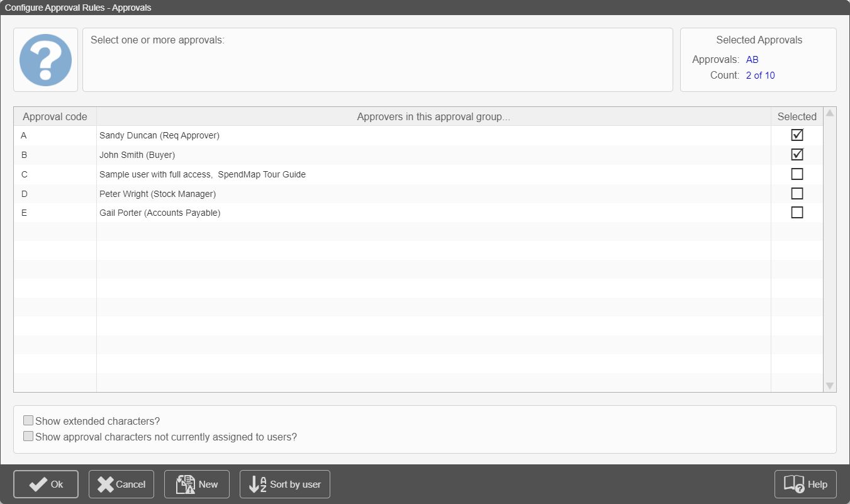Screen dimensions: 850x504
Task: Click approval code E cell
Action: pos(55,213)
